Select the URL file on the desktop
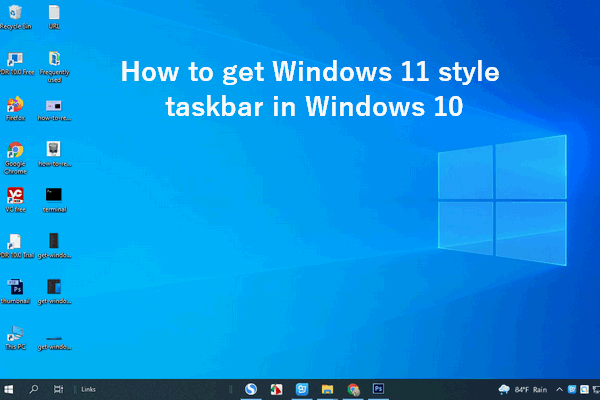This screenshot has width=600, height=400. pos(54,17)
